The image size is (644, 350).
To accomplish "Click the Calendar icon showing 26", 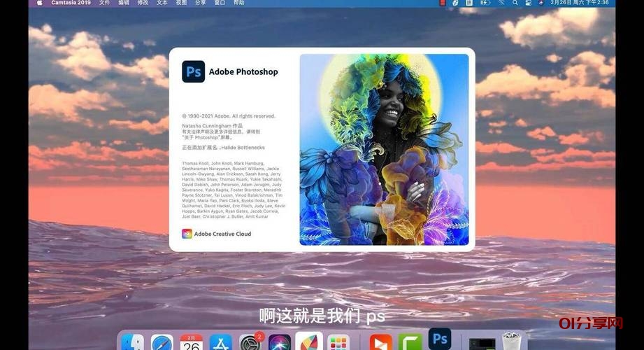I will (191, 343).
